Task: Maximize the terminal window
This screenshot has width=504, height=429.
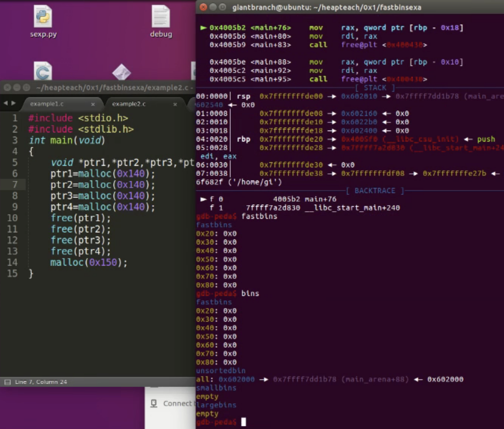Action: click(x=222, y=7)
